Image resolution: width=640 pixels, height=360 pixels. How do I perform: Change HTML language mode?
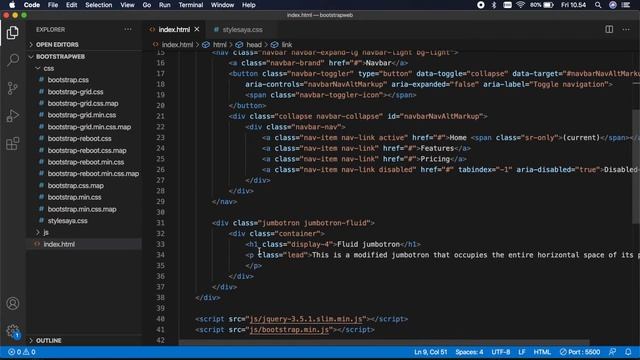(542, 352)
